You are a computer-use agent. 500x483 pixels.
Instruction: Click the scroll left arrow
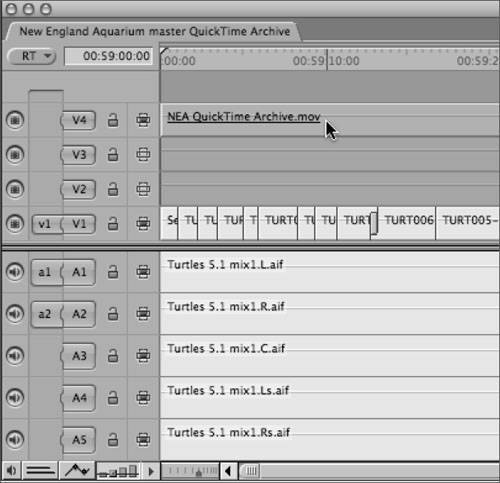click(229, 471)
